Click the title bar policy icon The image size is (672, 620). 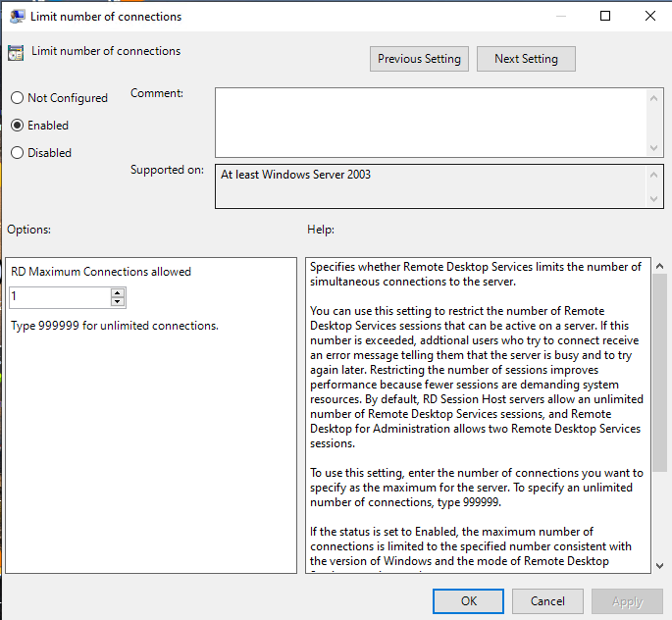pyautogui.click(x=17, y=17)
